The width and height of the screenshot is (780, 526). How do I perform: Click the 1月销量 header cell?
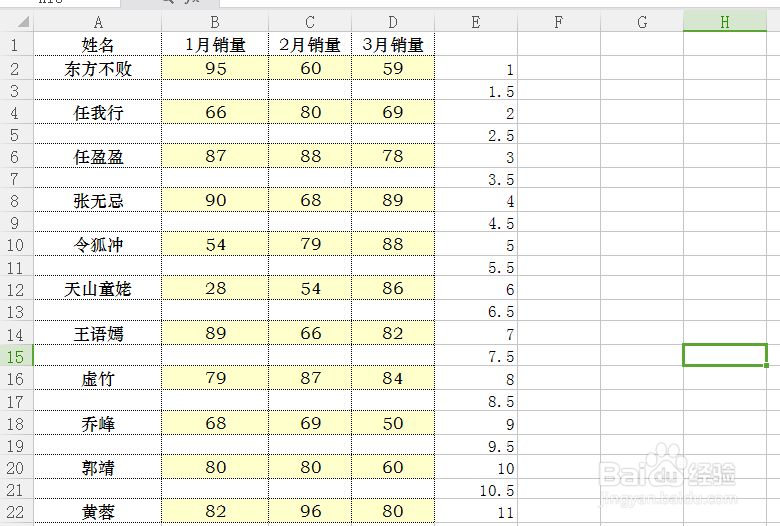tap(215, 44)
